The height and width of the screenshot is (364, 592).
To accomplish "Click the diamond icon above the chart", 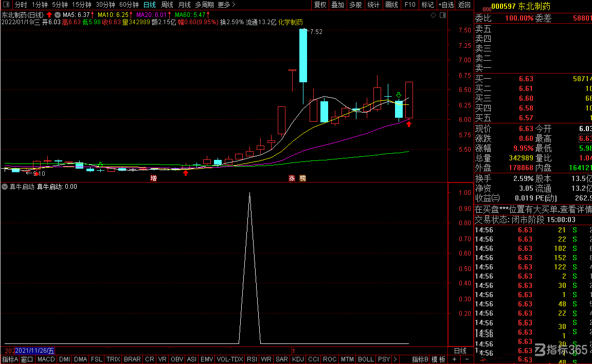I will pyautogui.click(x=434, y=15).
